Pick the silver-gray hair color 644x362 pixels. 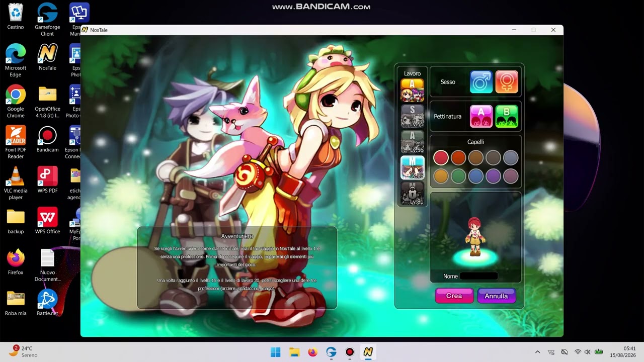click(511, 158)
